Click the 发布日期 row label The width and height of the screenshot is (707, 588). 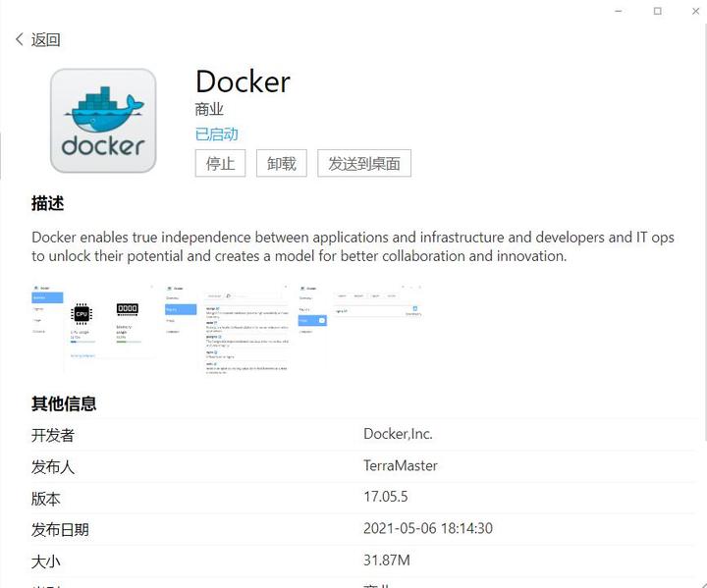pos(60,529)
